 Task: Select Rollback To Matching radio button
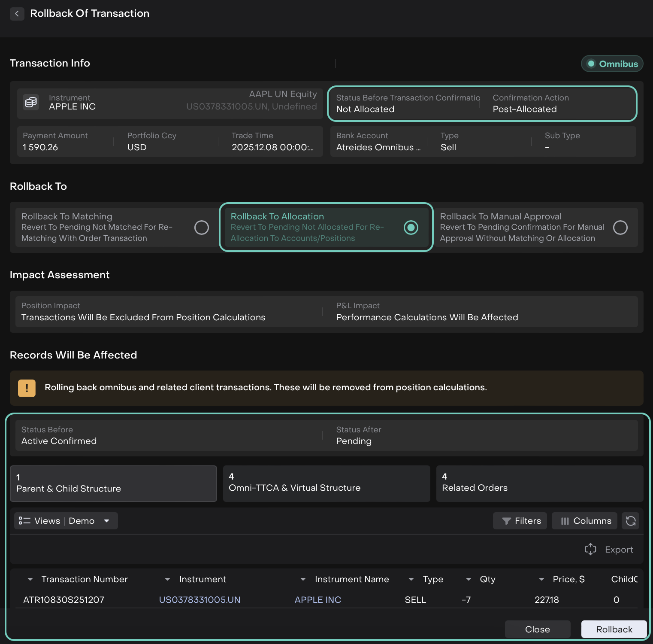(202, 228)
